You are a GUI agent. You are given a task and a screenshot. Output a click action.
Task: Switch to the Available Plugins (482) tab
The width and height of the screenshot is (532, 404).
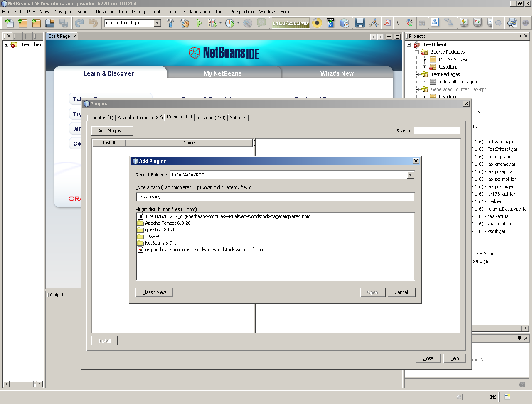click(x=140, y=118)
